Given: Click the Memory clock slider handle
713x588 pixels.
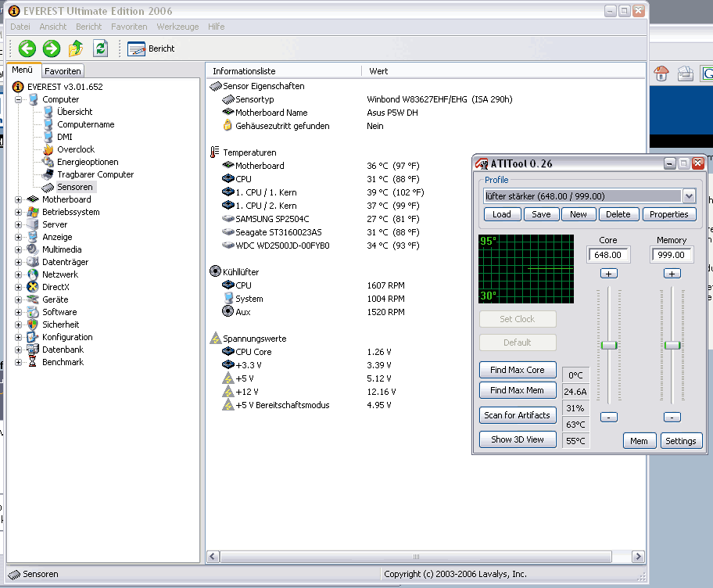Looking at the screenshot, I should [x=672, y=345].
